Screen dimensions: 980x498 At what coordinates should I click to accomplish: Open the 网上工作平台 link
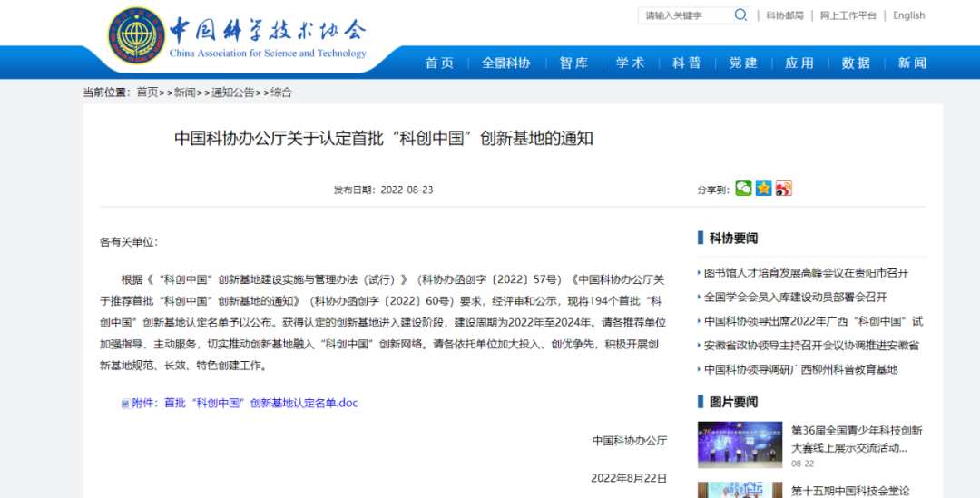tap(848, 15)
